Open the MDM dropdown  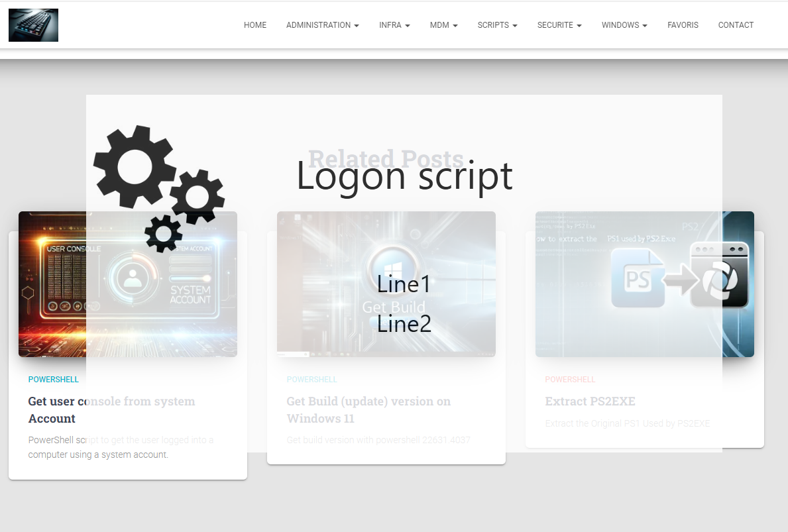coord(443,25)
